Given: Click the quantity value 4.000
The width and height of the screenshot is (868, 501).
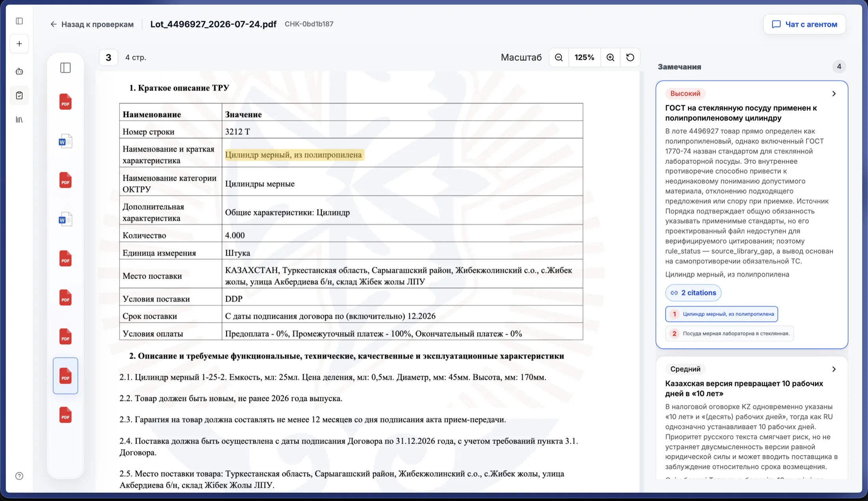Looking at the screenshot, I should pyautogui.click(x=235, y=236).
